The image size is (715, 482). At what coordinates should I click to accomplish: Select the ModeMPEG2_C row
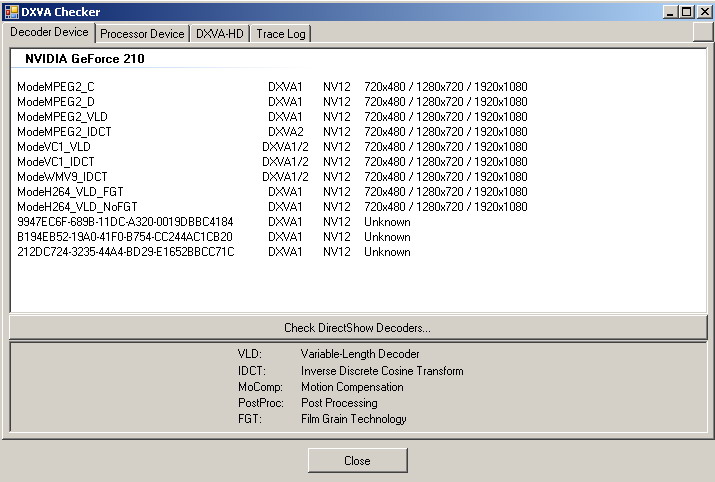[x=272, y=87]
